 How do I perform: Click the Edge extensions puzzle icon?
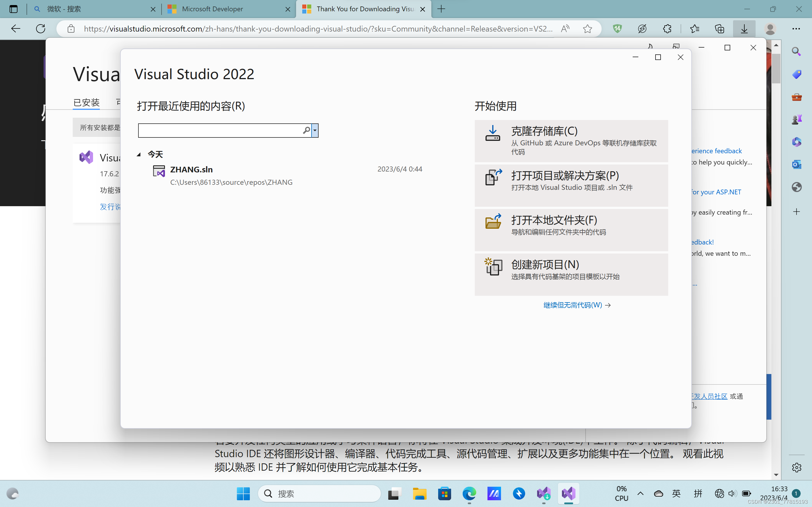667,29
